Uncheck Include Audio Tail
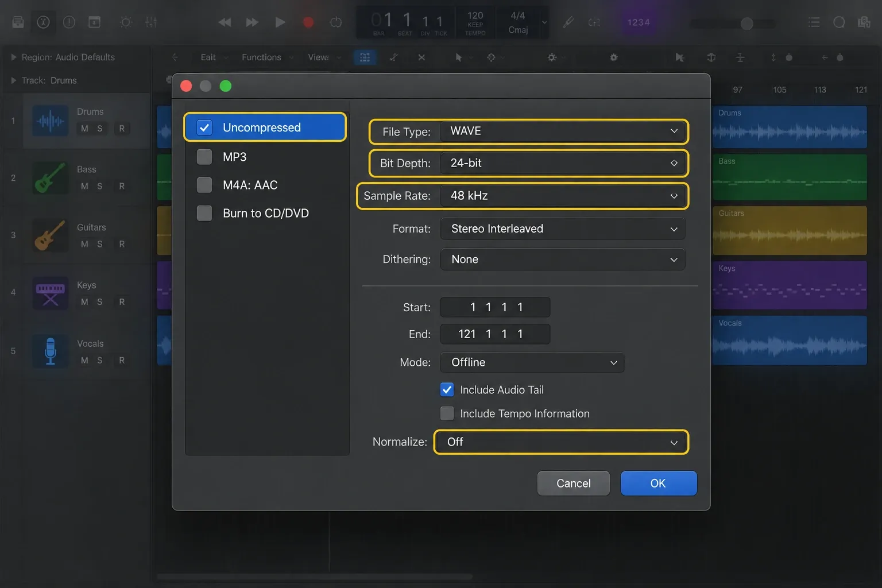This screenshot has width=882, height=588. (x=447, y=390)
